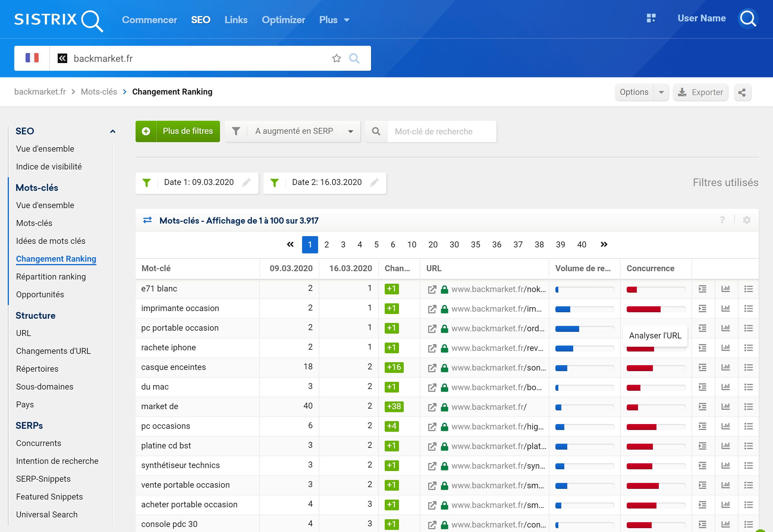Viewport: 773px width, 532px height.
Task: Open the Commencer navigation tab
Action: 149,20
